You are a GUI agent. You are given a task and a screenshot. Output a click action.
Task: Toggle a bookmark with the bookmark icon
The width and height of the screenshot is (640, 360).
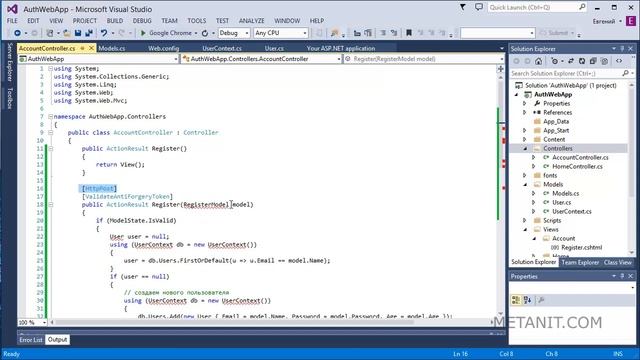coord(409,33)
